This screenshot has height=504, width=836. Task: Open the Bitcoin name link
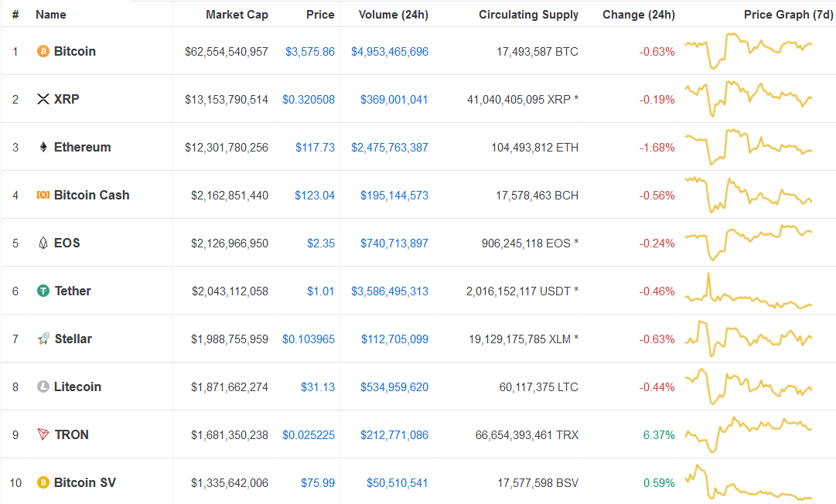point(75,51)
